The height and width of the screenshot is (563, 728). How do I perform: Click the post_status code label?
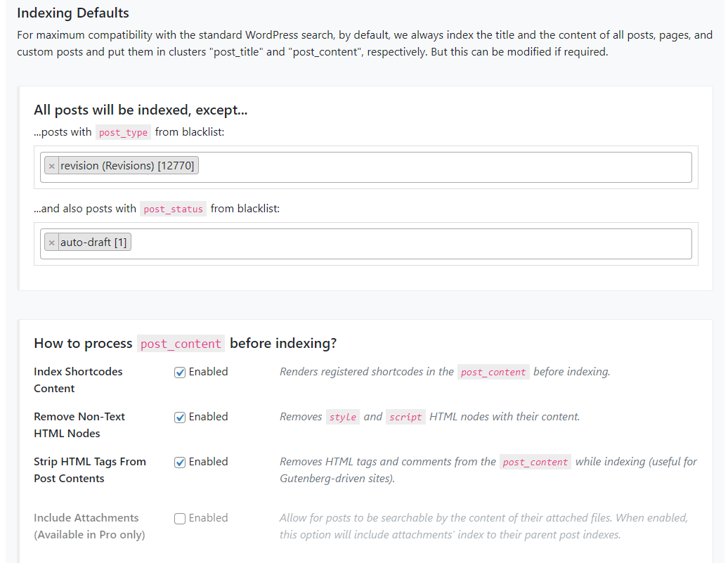173,209
